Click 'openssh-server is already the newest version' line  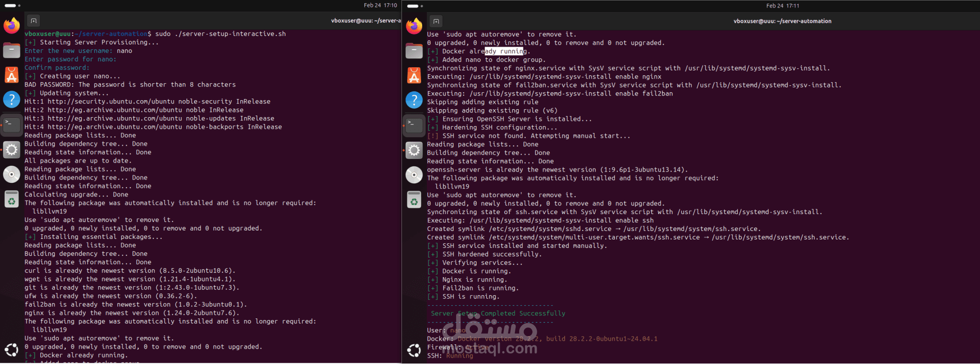(x=557, y=170)
